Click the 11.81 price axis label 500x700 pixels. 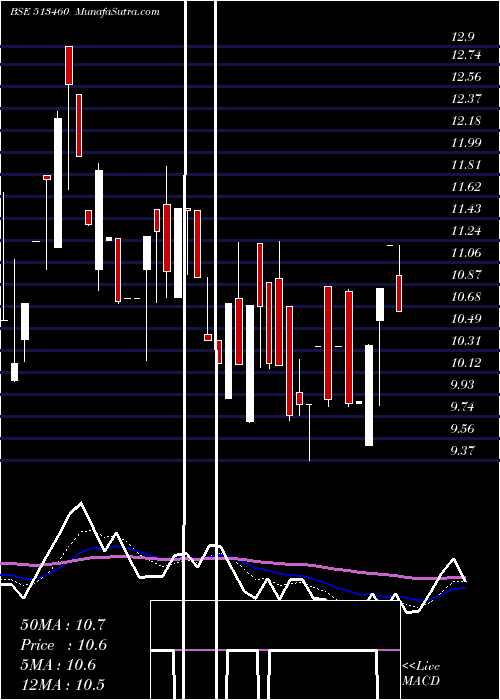[466, 165]
